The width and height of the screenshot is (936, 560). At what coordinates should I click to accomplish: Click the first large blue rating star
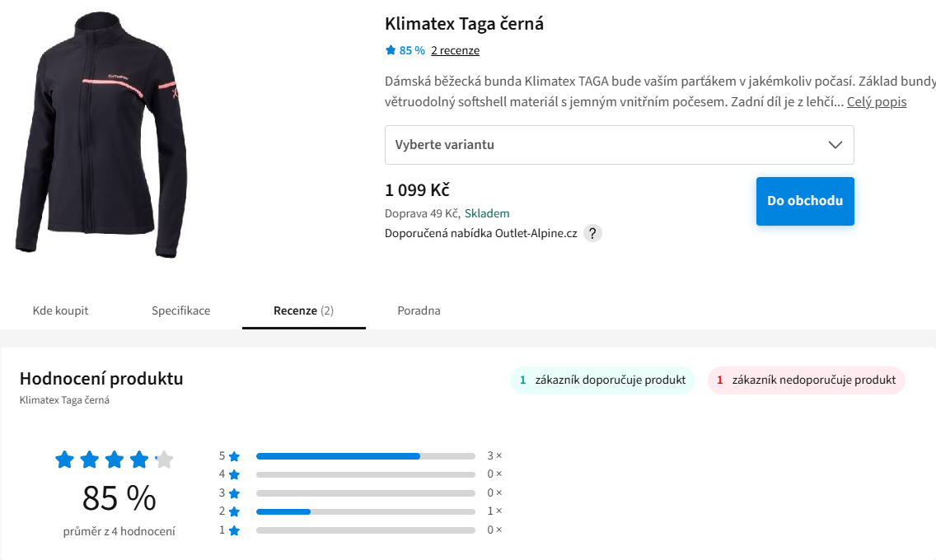coord(64,460)
